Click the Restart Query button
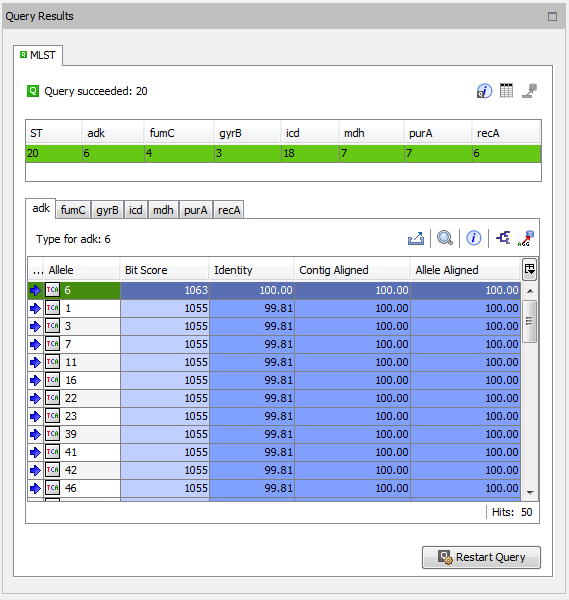This screenshot has height=600, width=569. [481, 557]
